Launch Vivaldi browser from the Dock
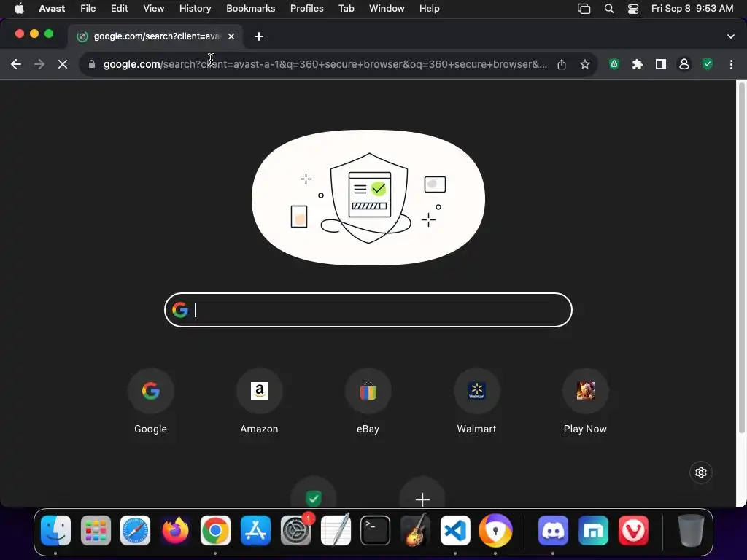This screenshot has width=747, height=560. [x=633, y=531]
